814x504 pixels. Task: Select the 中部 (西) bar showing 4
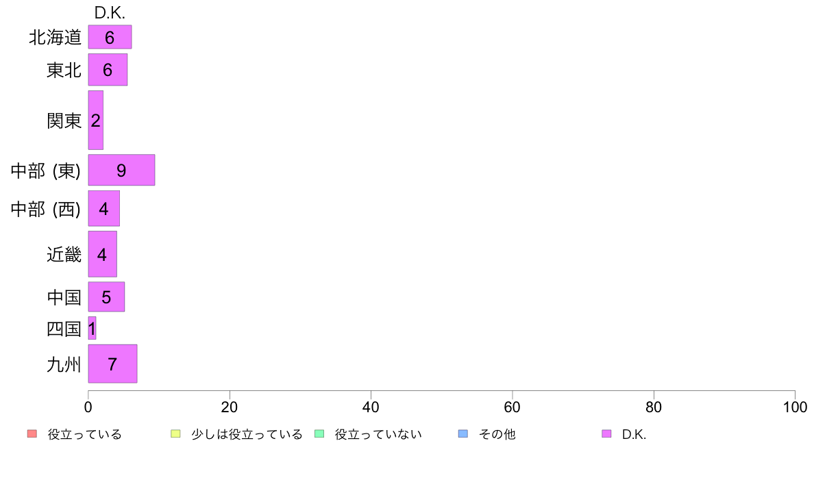[x=104, y=208]
